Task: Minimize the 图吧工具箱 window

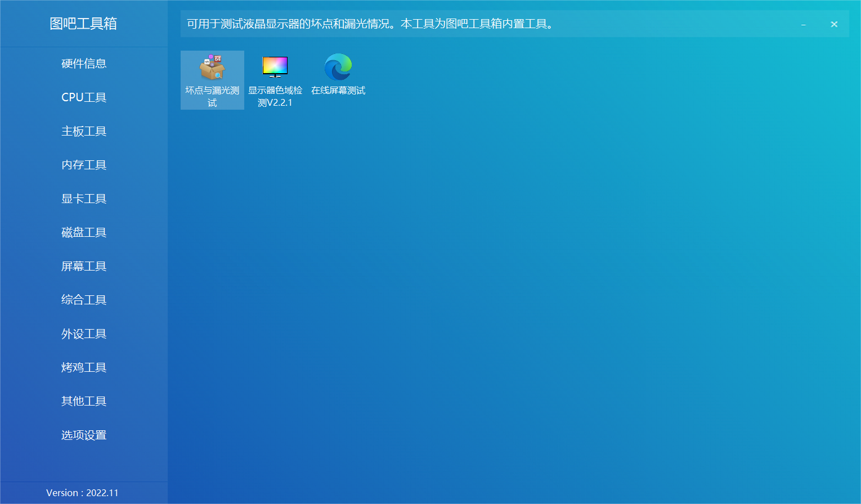Action: pyautogui.click(x=803, y=24)
